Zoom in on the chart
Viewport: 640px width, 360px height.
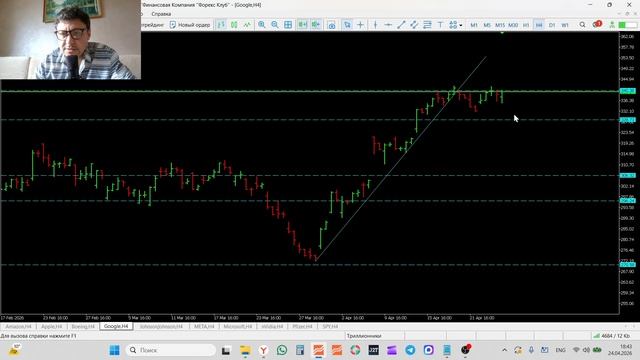[x=262, y=25]
